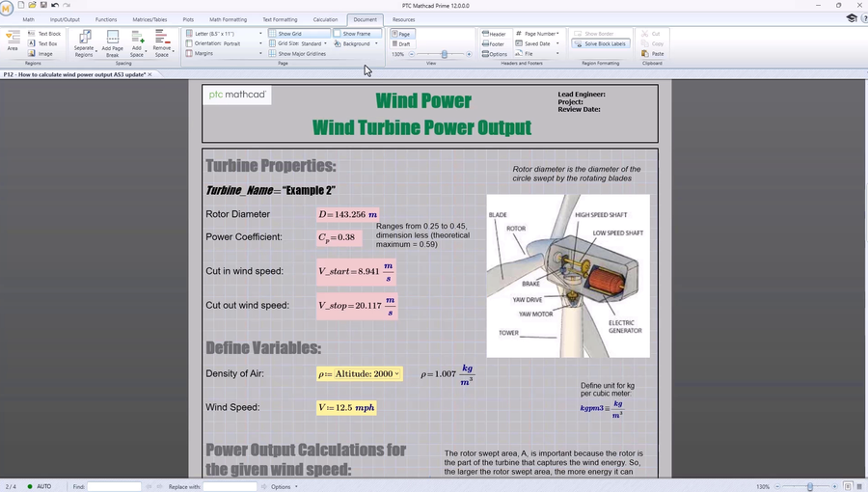This screenshot has width=868, height=492.
Task: Click the Mathcad application menu button
Action: tap(7, 9)
